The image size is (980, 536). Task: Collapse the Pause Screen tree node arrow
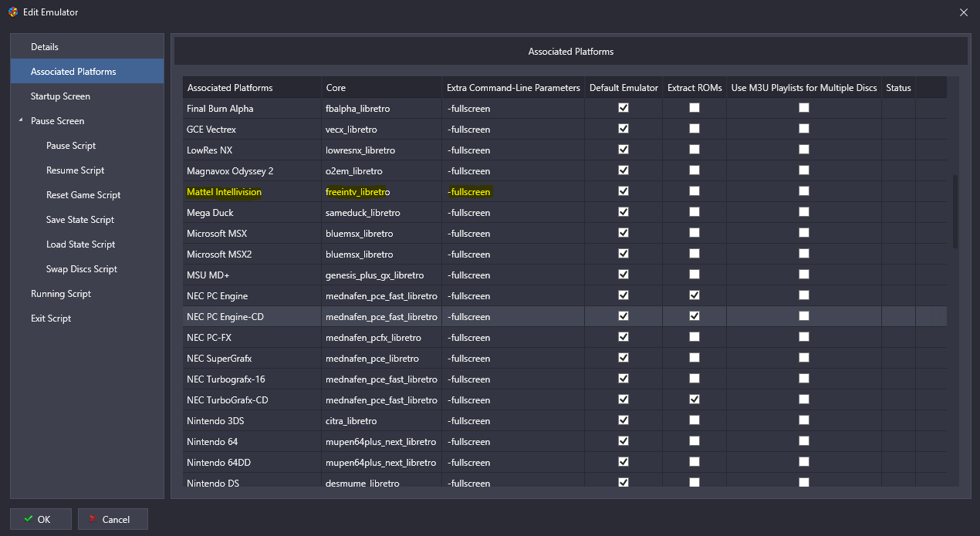pyautogui.click(x=20, y=121)
